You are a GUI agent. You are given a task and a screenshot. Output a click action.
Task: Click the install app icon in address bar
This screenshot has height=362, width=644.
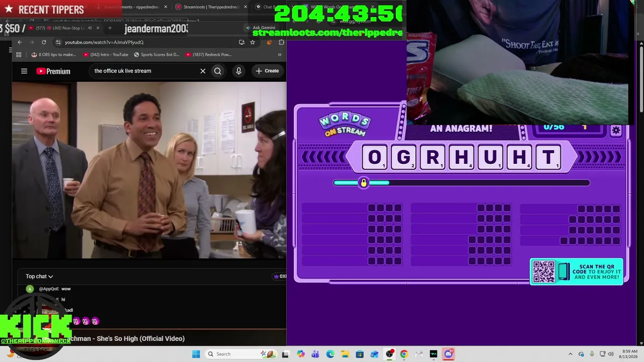point(242,42)
